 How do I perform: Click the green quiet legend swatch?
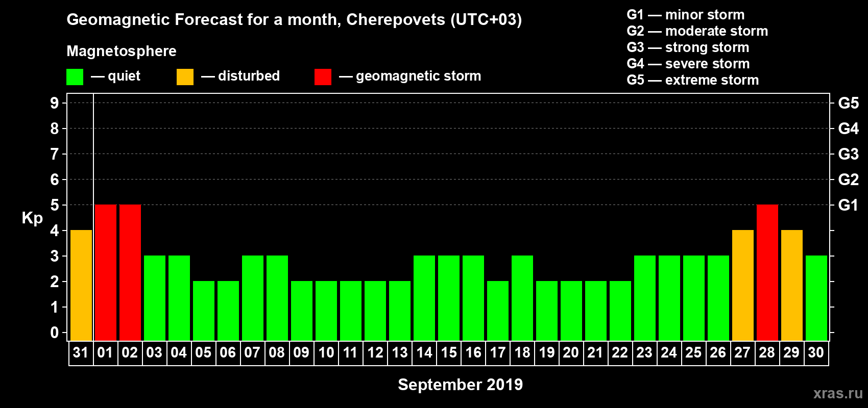[x=75, y=77]
